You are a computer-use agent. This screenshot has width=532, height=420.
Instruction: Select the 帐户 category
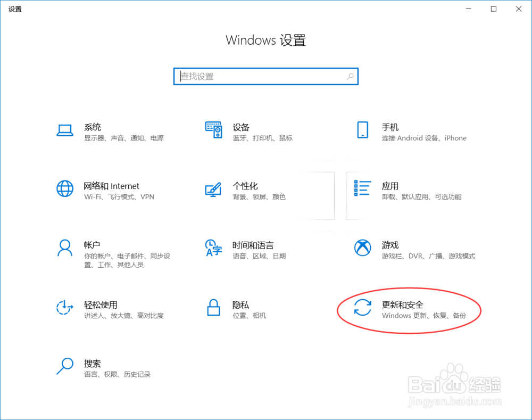92,245
